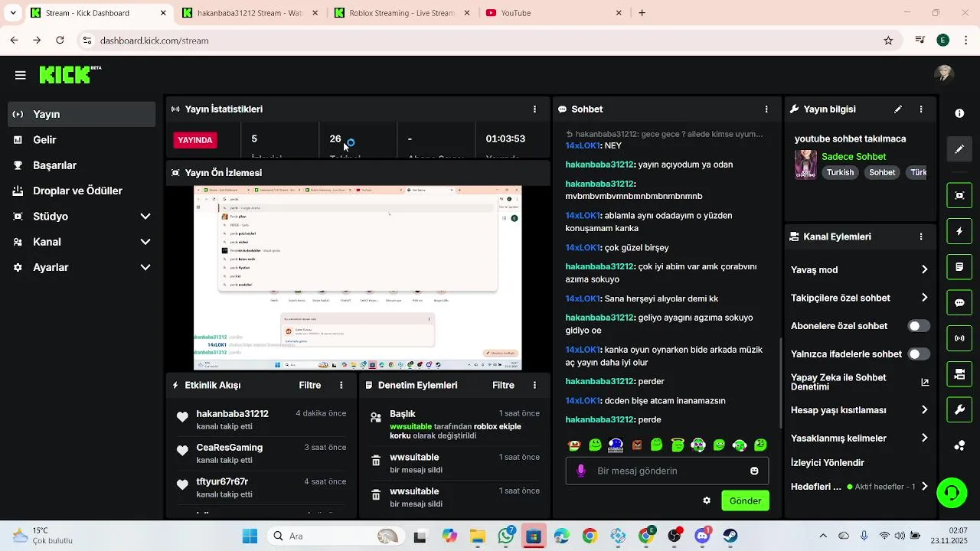Click the YAYINDA live badge
Image resolution: width=980 pixels, height=551 pixels.
[x=195, y=140]
